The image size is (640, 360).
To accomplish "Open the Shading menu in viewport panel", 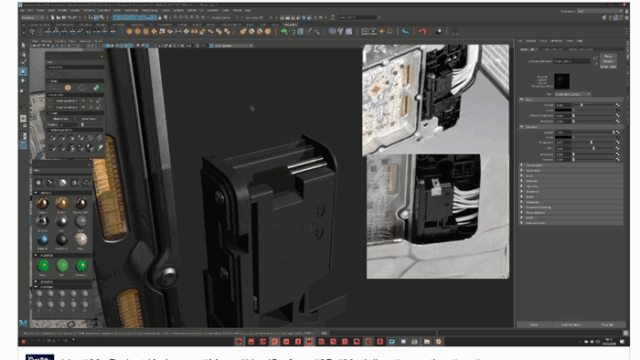I will pos(46,41).
